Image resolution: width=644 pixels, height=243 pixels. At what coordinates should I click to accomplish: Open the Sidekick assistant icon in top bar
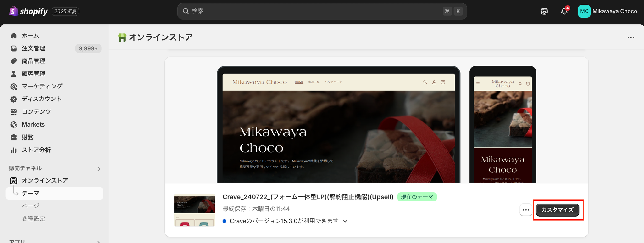pos(544,11)
